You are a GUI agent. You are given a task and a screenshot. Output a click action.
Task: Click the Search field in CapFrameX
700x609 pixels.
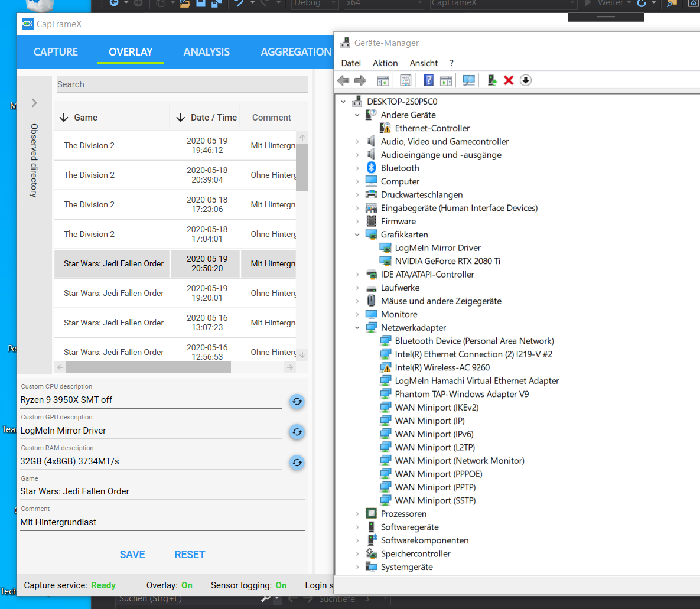[183, 84]
